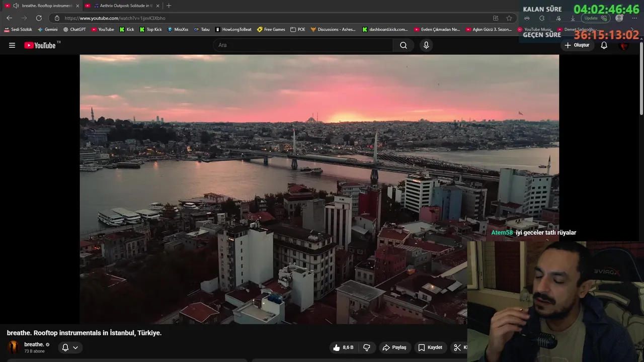Click the Oluştur create button
644x362 pixels.
577,45
